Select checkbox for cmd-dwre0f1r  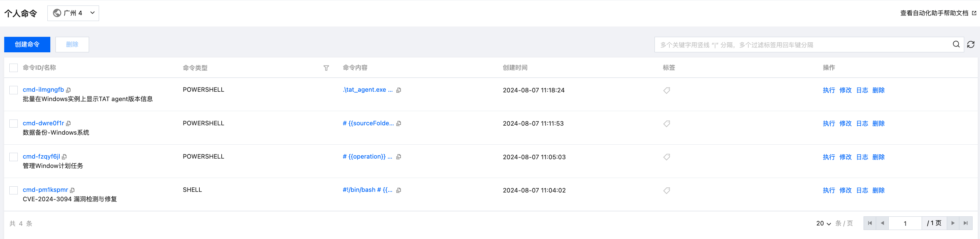(x=14, y=123)
